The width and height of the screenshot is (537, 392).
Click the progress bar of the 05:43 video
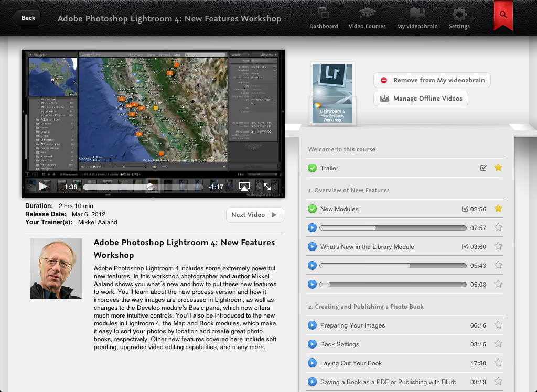[x=393, y=266]
